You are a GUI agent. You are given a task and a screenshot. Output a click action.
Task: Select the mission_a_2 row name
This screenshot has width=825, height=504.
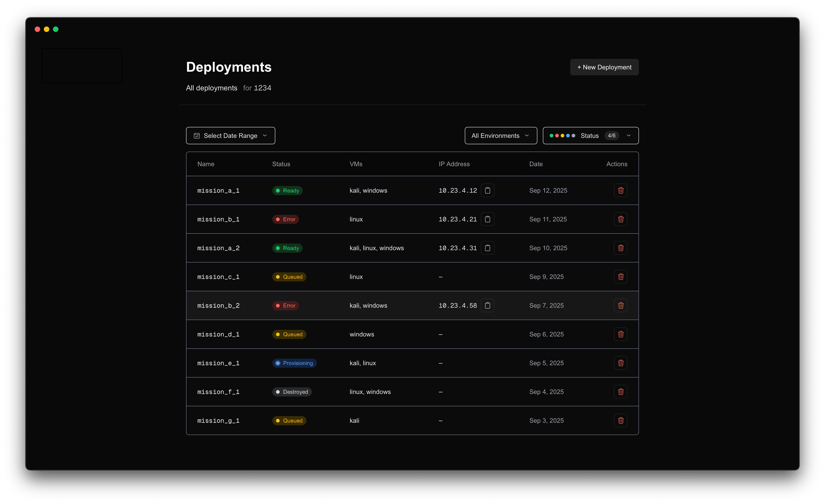pyautogui.click(x=218, y=248)
